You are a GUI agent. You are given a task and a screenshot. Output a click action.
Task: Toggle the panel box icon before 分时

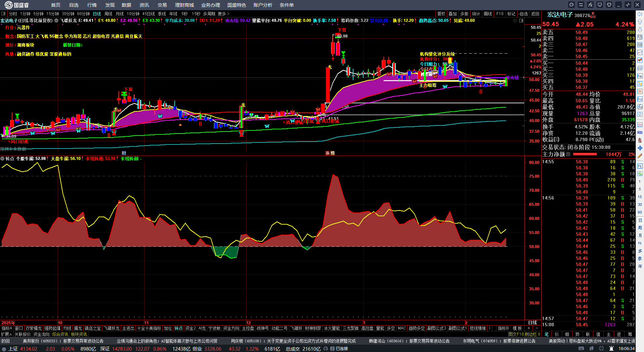tap(3, 14)
